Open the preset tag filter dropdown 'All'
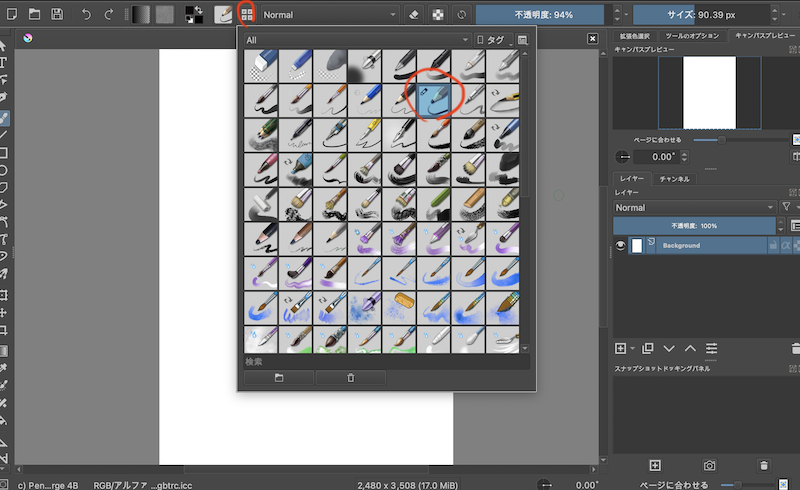 pos(357,40)
